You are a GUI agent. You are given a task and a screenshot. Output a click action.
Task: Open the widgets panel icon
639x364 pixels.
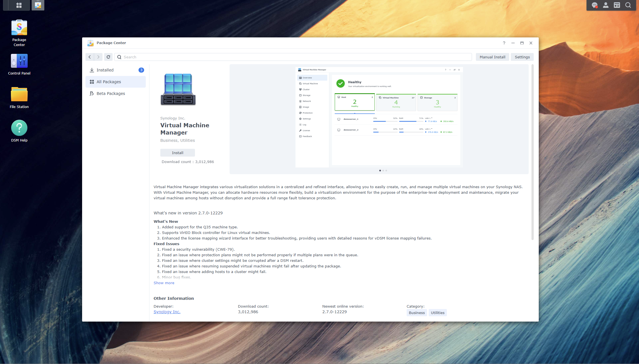pos(617,5)
